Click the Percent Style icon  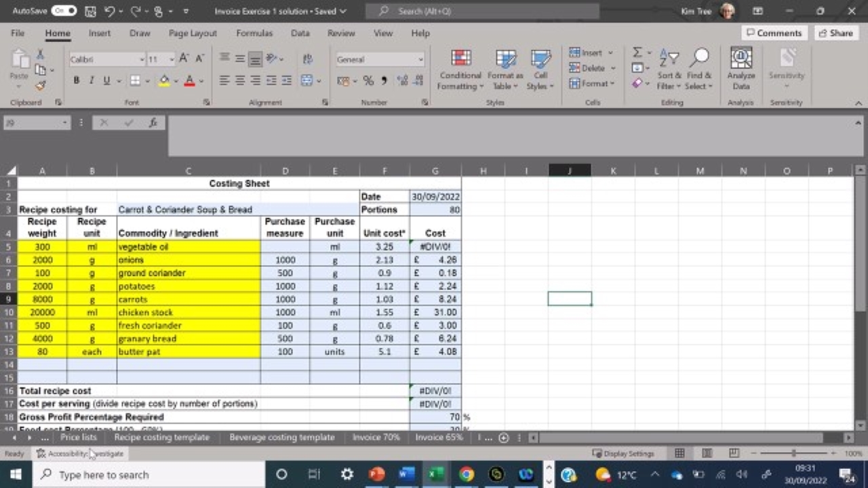pos(368,81)
